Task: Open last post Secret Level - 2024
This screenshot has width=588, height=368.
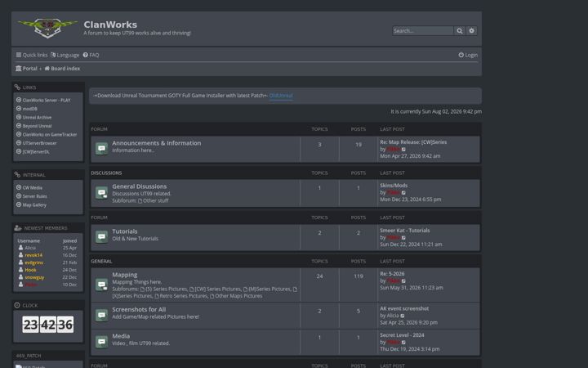Action: 402,335
